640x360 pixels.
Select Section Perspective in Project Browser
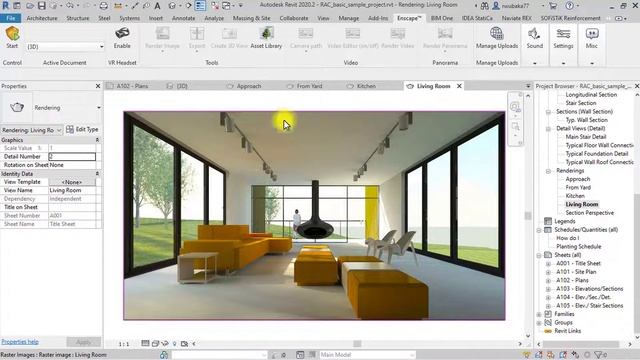(589, 213)
